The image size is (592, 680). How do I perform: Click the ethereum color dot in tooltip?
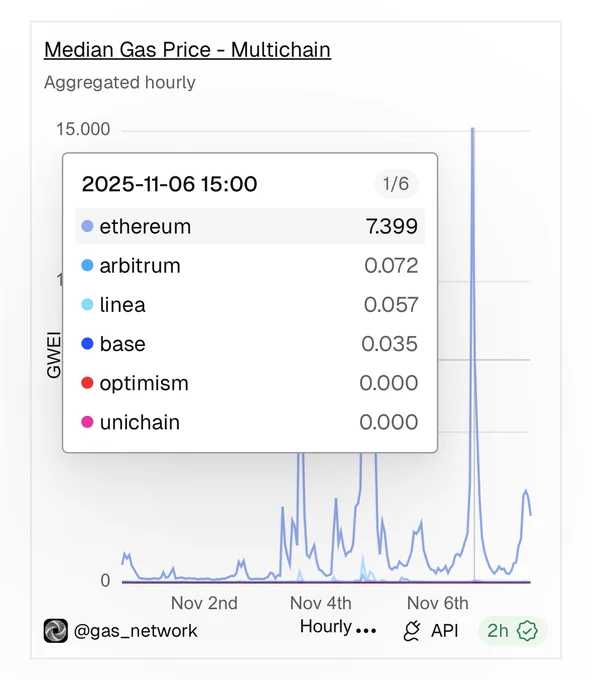(x=87, y=226)
